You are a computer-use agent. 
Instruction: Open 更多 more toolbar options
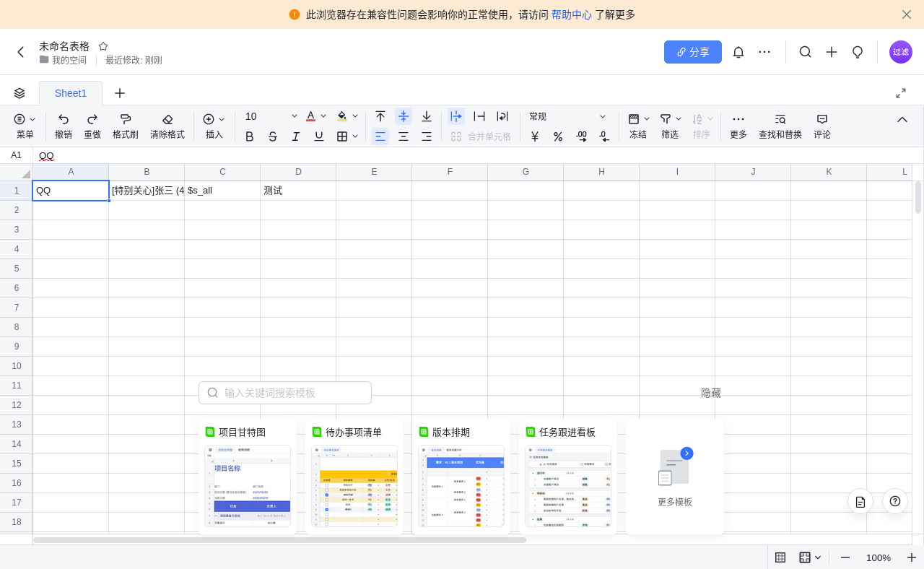pos(738,126)
